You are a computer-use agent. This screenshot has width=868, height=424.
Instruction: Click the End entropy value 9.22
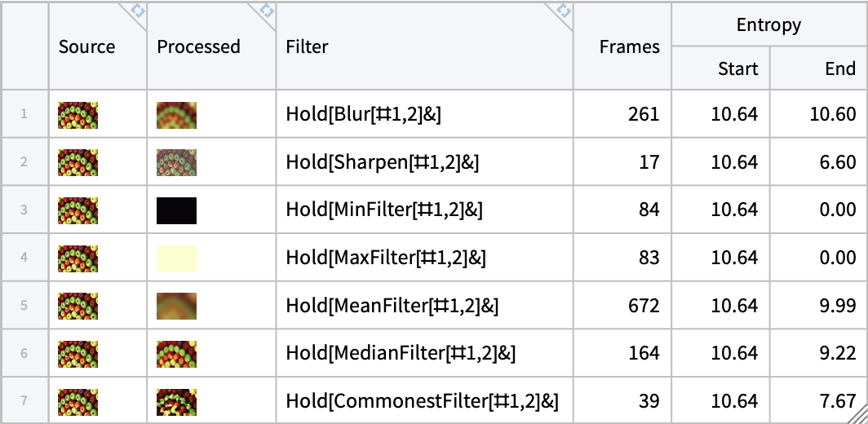839,354
